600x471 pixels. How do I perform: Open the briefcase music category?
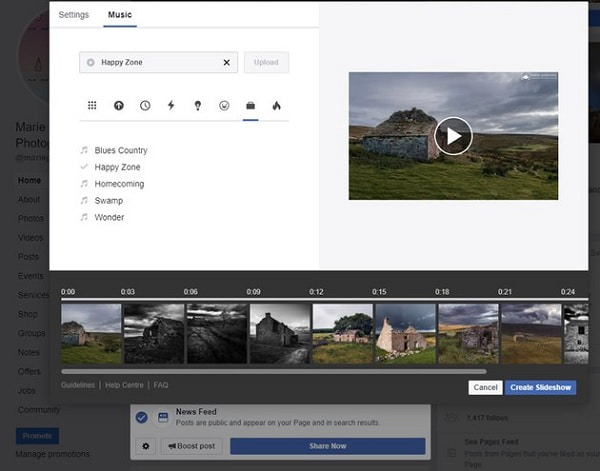250,105
